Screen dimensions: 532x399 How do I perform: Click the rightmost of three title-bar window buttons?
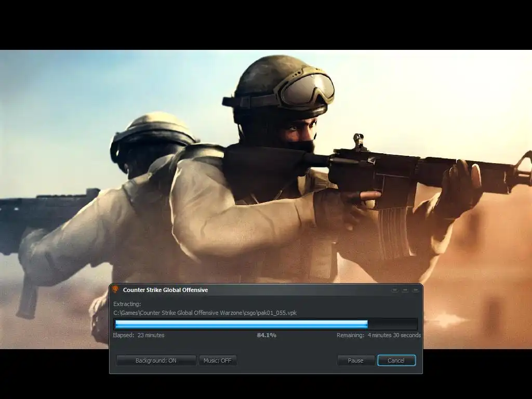tap(415, 290)
